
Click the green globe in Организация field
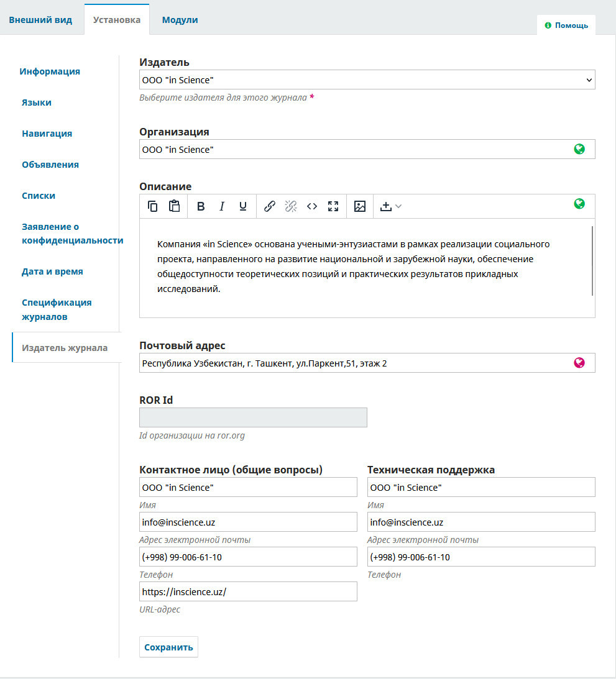tap(579, 149)
